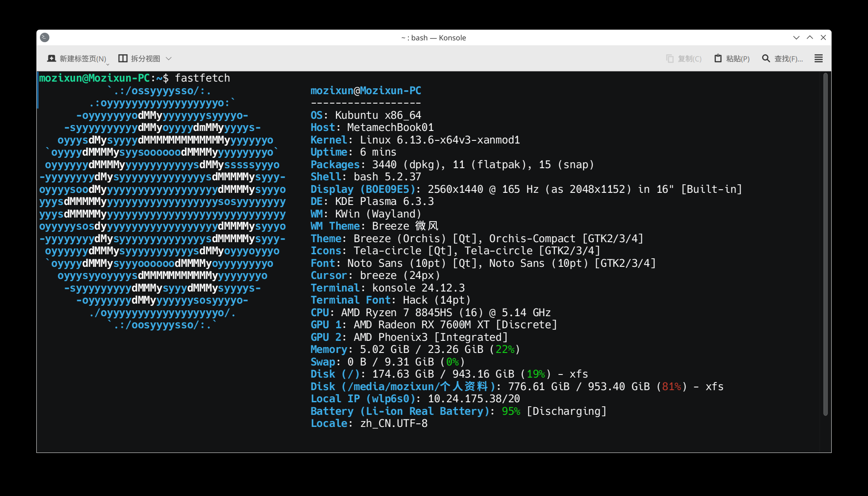The image size is (868, 496).
Task: Click the mozixun@Mozixun-PC header in fastfetch output
Action: click(x=366, y=91)
